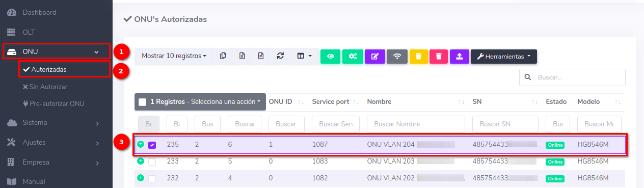Open the Herramientas dropdown
Image resolution: width=644 pixels, height=188 pixels.
[x=504, y=57]
